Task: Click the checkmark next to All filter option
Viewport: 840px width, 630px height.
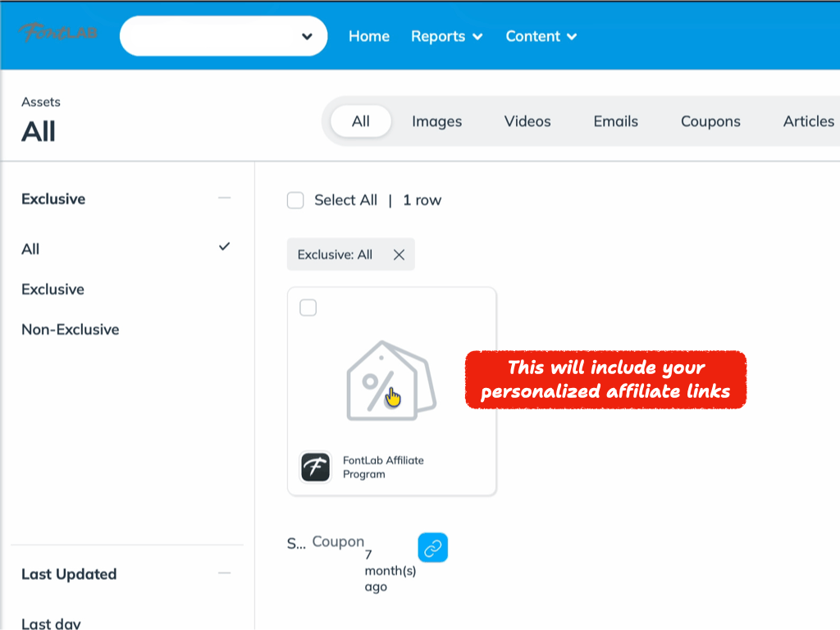Action: pos(223,245)
